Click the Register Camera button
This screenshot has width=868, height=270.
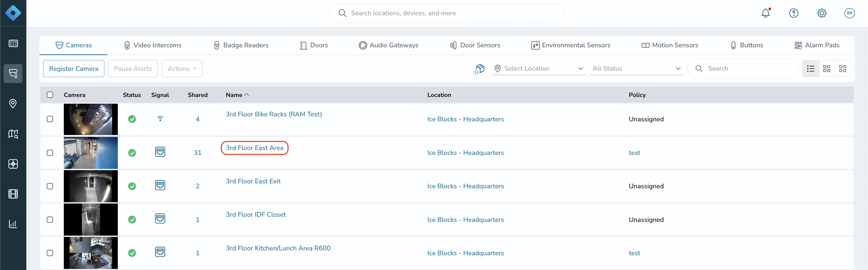point(73,68)
